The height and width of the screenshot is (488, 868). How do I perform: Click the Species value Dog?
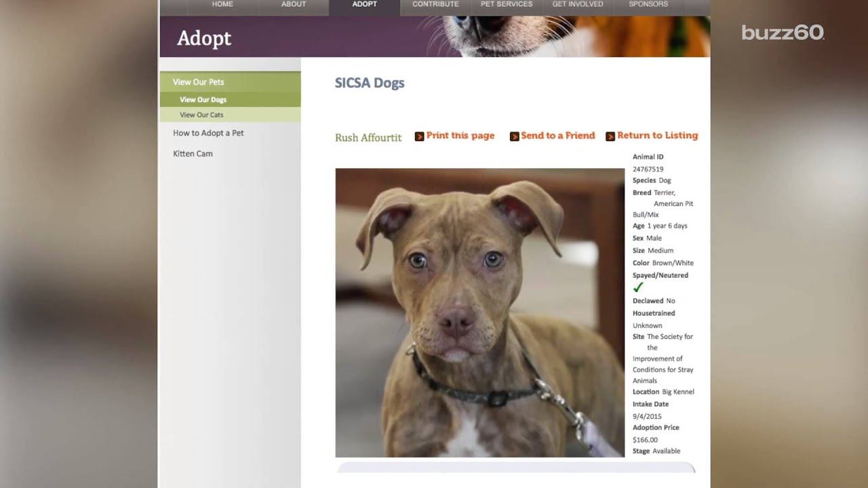click(x=665, y=181)
